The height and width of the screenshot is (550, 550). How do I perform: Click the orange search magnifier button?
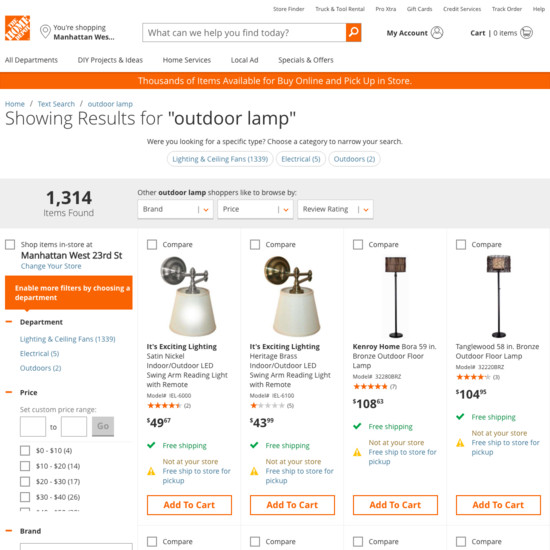353,33
